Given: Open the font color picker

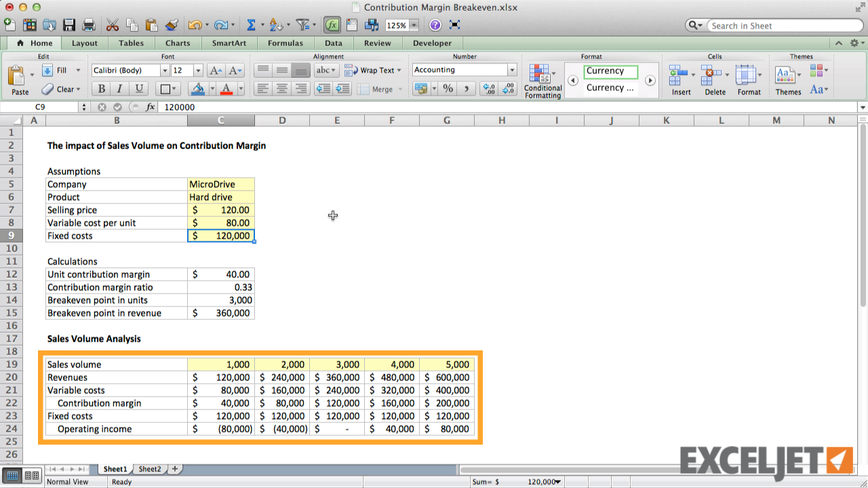Looking at the screenshot, I should coord(239,89).
